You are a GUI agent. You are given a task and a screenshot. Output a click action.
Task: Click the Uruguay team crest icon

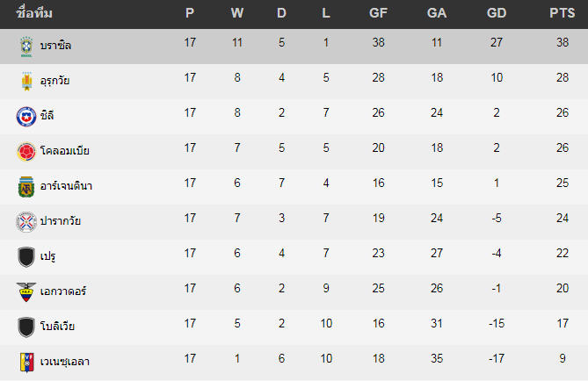[x=26, y=81]
